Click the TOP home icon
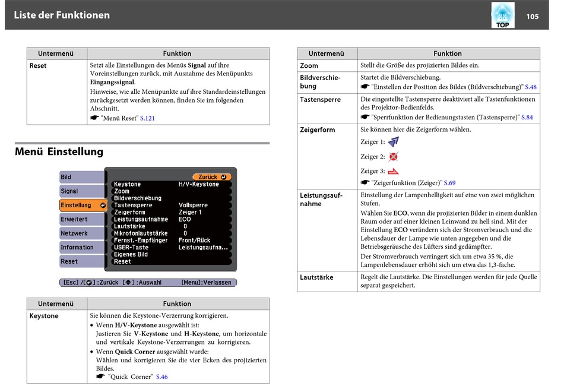Image resolution: width=564 pixels, height=392 pixels. [502, 15]
